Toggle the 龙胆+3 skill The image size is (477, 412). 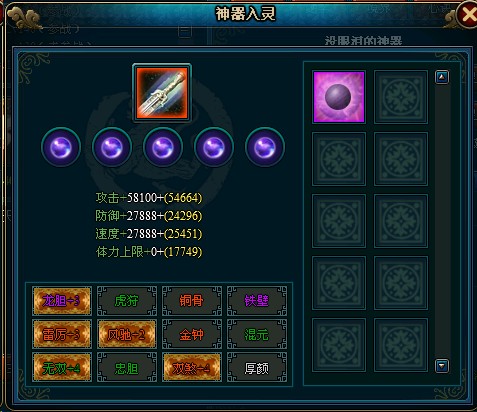coord(62,301)
